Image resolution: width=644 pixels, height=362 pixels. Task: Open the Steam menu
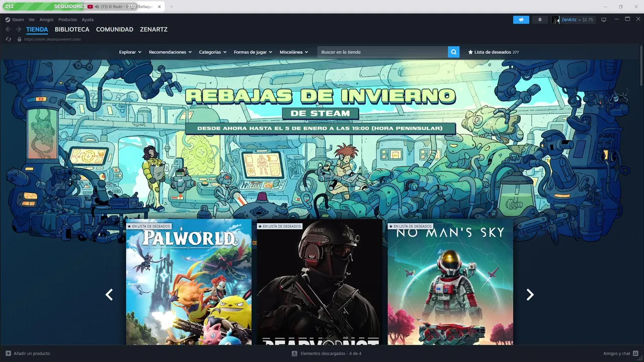tap(18, 20)
